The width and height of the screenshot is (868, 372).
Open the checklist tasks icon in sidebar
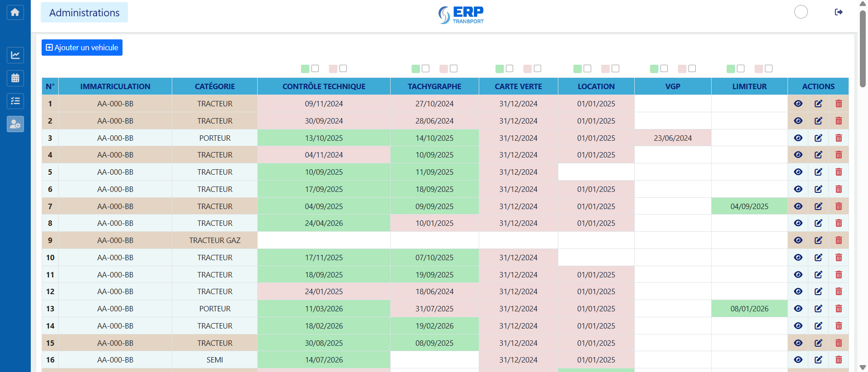click(15, 101)
